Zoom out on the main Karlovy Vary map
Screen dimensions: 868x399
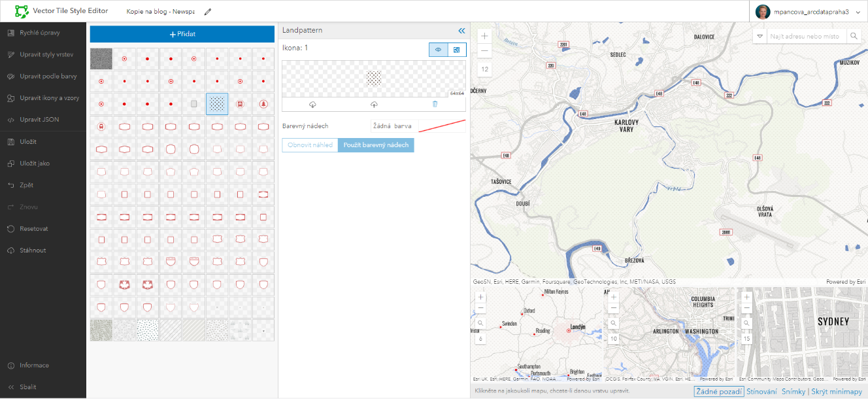tap(484, 51)
